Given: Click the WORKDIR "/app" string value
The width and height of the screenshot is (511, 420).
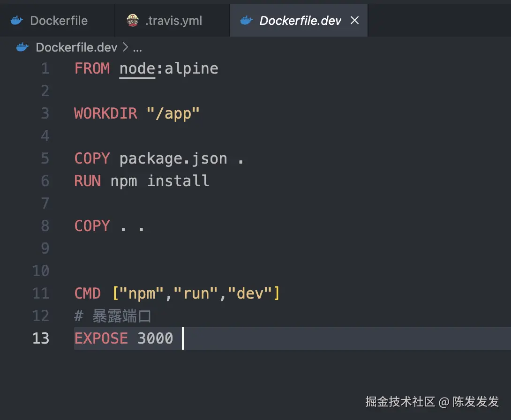Looking at the screenshot, I should tap(173, 113).
